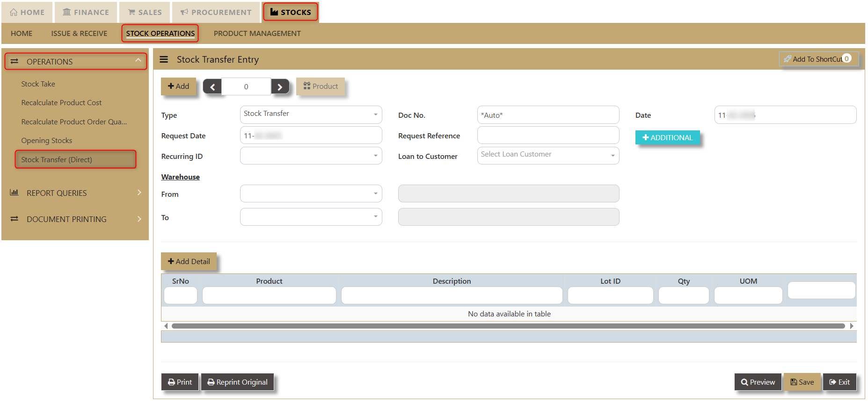Click the Request Date field
868x401 pixels.
click(x=311, y=136)
